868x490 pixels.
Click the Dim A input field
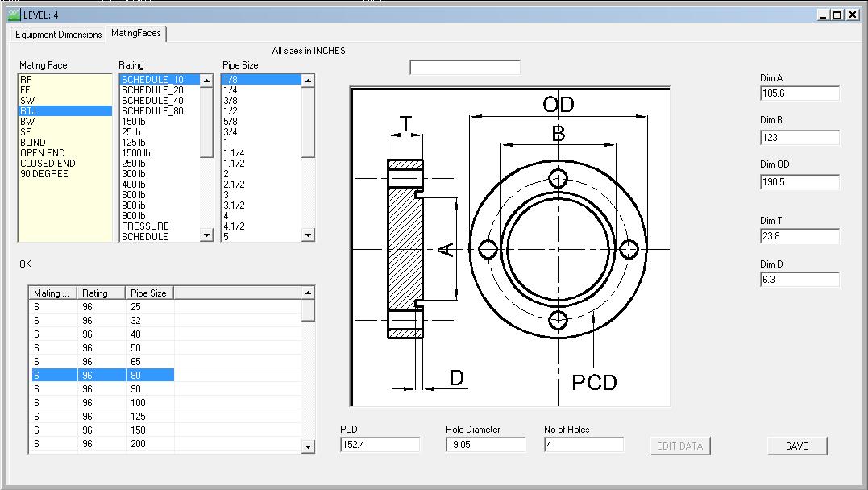[x=800, y=93]
